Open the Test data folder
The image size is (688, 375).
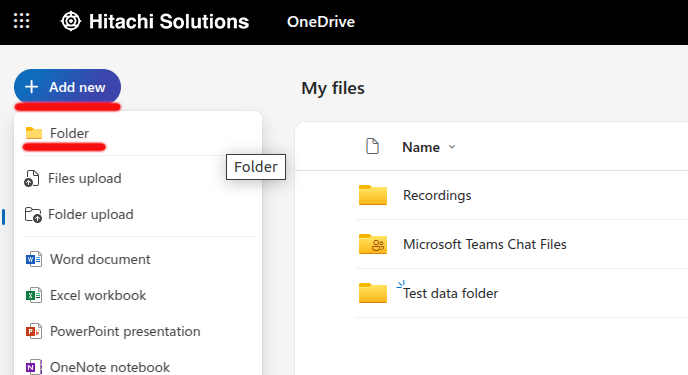(451, 293)
